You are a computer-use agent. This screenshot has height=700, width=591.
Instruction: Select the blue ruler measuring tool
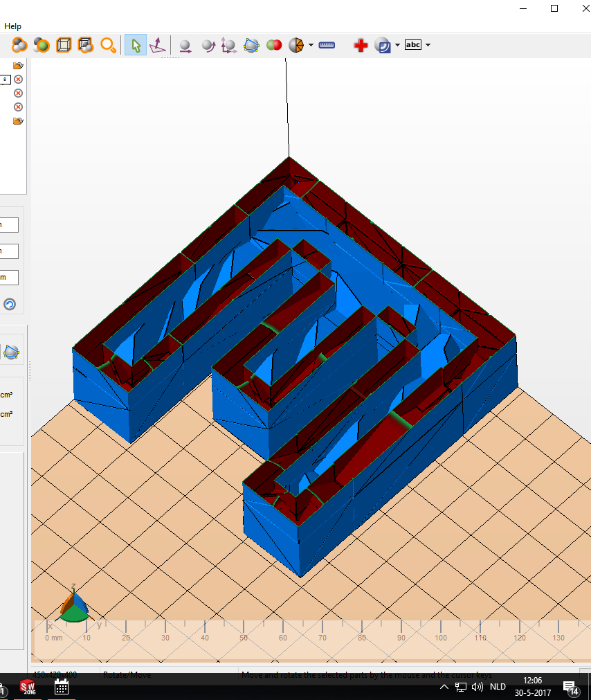[327, 46]
